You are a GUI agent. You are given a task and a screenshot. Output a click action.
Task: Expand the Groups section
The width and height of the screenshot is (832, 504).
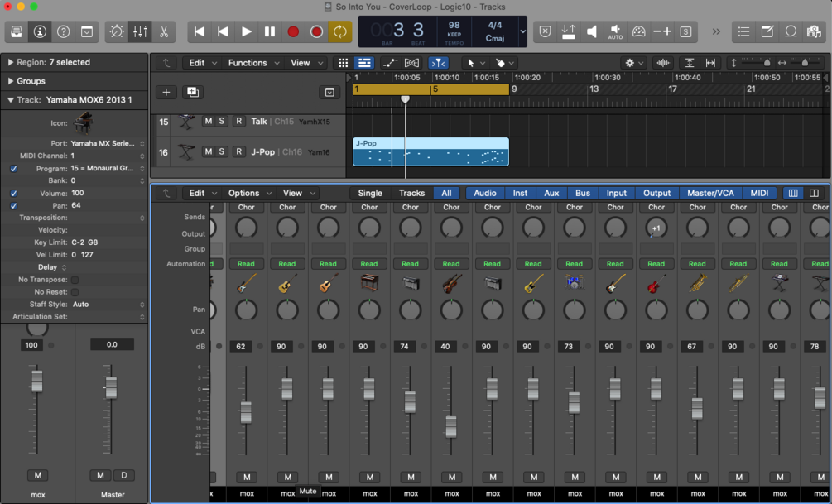pos(11,81)
